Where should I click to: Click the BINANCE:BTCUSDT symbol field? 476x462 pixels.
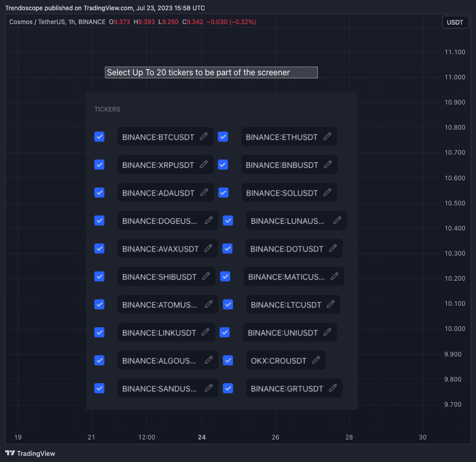click(x=165, y=137)
